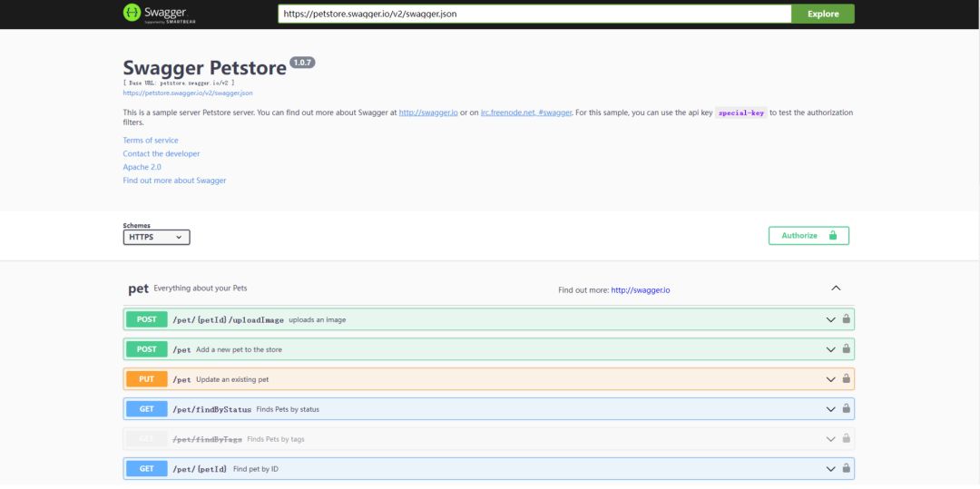
Task: Click lock icon on findByTags row
Action: 847,439
